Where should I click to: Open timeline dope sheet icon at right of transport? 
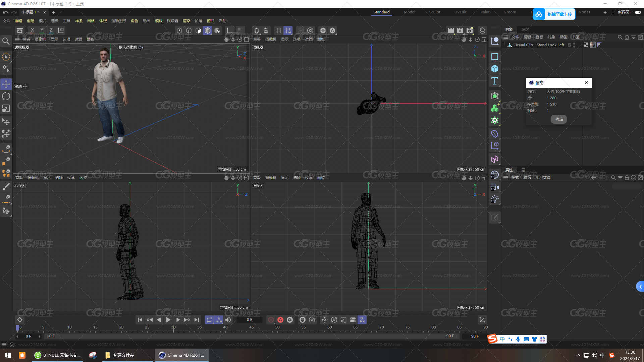tap(482, 320)
